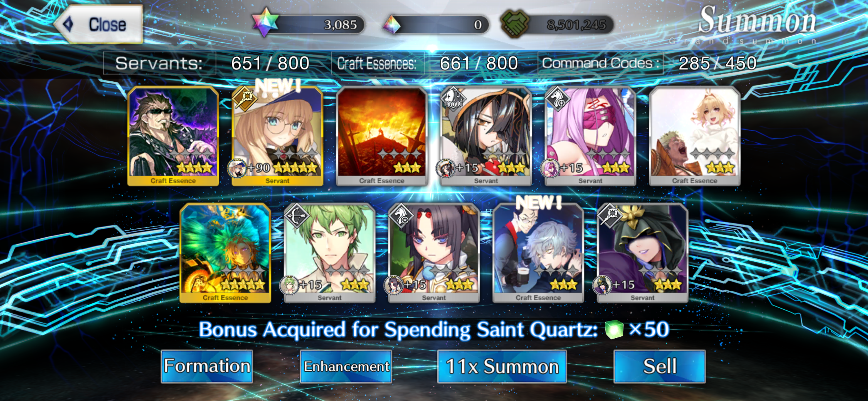Tap the Rider class icon on pink-haired servant
This screenshot has width=868, height=401.
(x=558, y=99)
